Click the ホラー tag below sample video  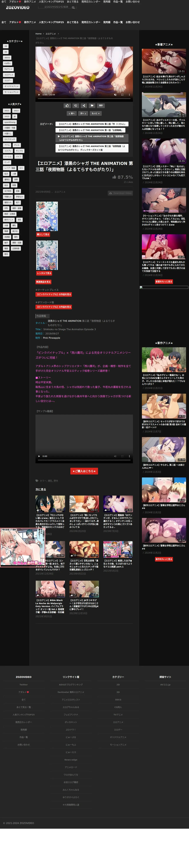[x=43, y=481]
